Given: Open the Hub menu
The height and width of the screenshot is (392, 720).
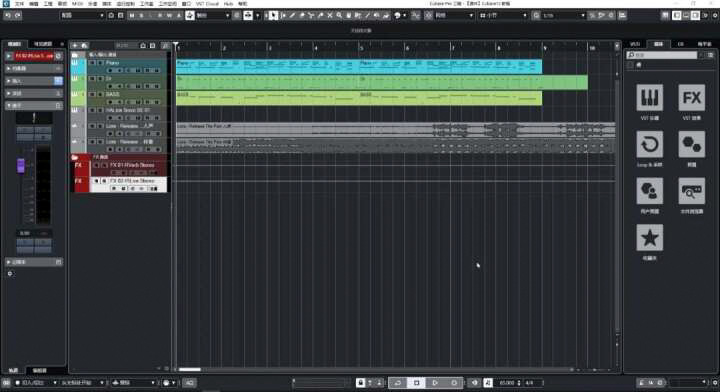Looking at the screenshot, I should pos(228,4).
